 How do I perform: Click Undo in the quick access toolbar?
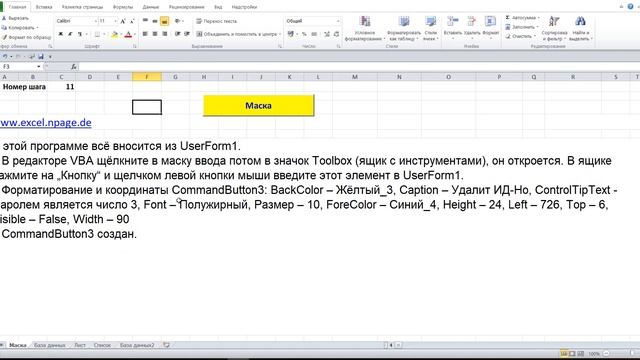pos(5,57)
